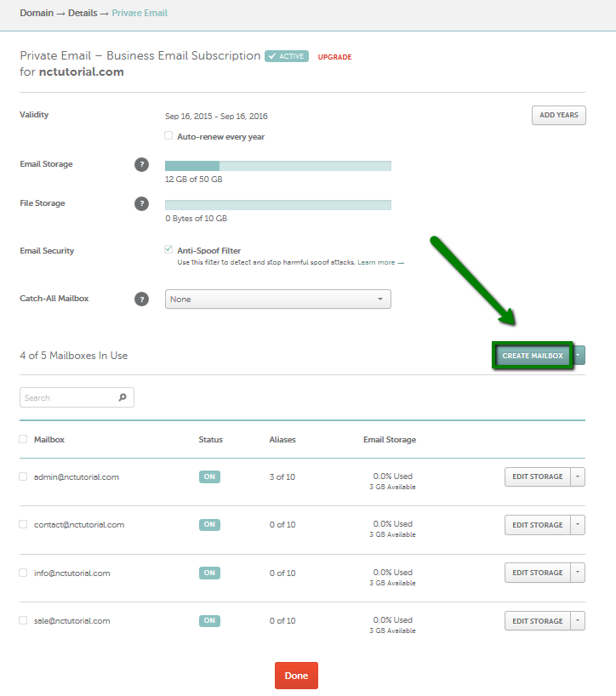Image resolution: width=616 pixels, height=696 pixels.
Task: Expand Edit Storage arrow for info@nctutorial.com
Action: tap(578, 573)
